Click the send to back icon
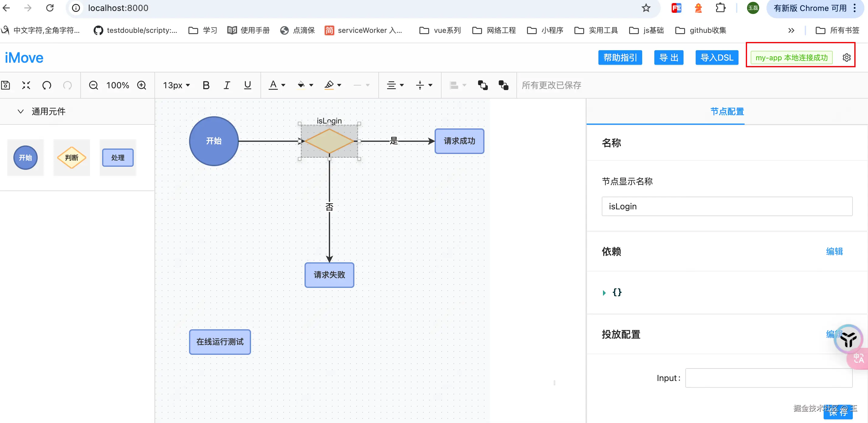868x423 pixels. click(x=503, y=85)
